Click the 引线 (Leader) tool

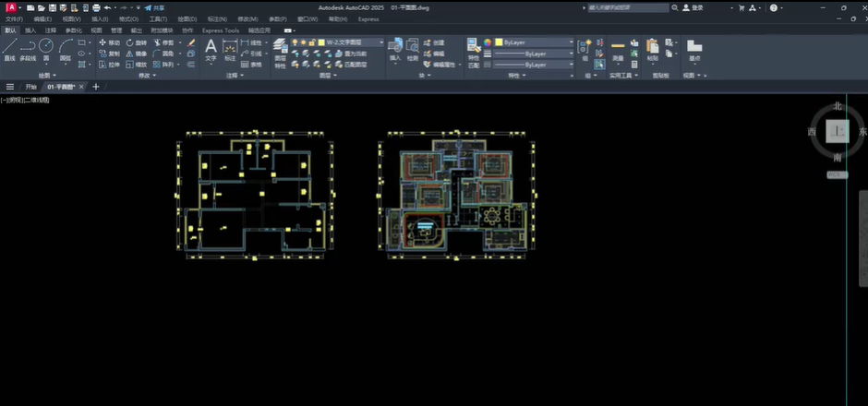251,54
